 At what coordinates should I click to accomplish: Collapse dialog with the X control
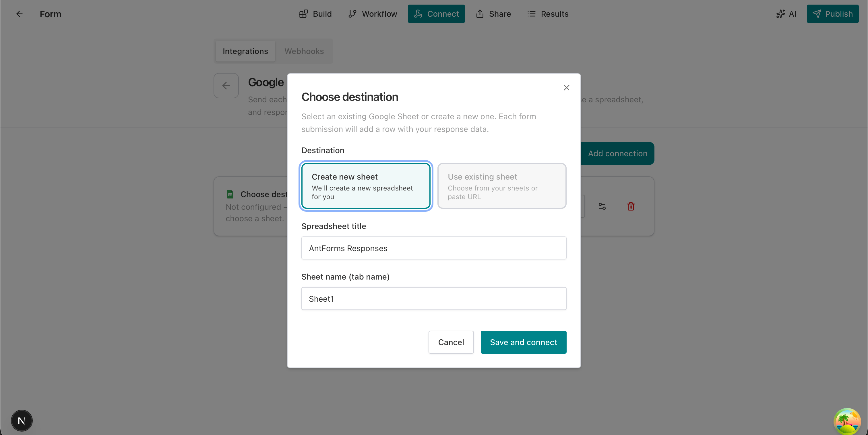coord(566,87)
